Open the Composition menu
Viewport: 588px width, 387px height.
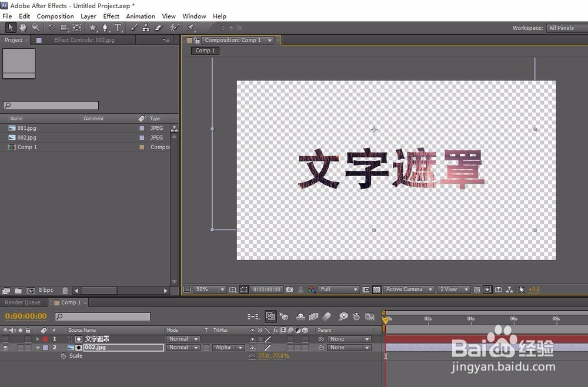tap(55, 16)
